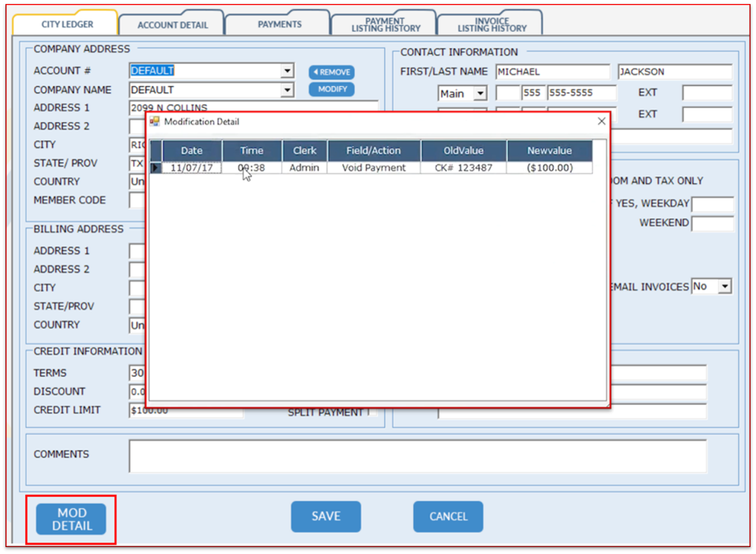
Task: Go to Payment Listing History tab
Action: click(x=385, y=25)
